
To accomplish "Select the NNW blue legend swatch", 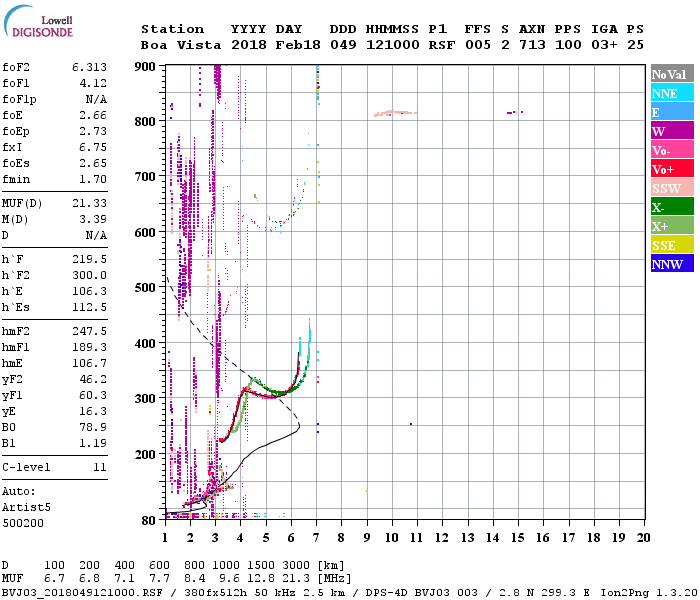I will (x=672, y=263).
